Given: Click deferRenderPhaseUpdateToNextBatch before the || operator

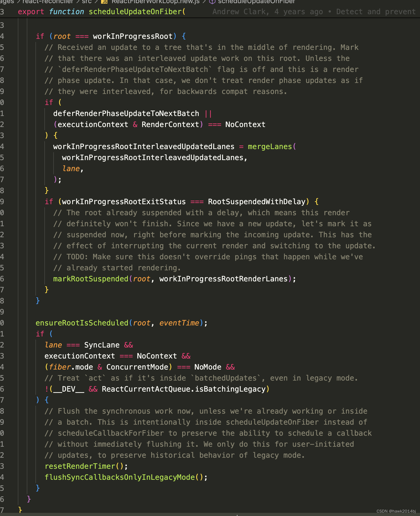Looking at the screenshot, I should (x=126, y=113).
